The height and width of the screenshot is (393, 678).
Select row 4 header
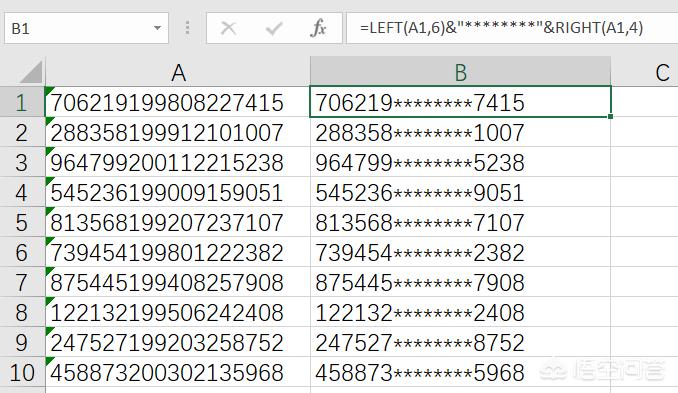pos(22,192)
